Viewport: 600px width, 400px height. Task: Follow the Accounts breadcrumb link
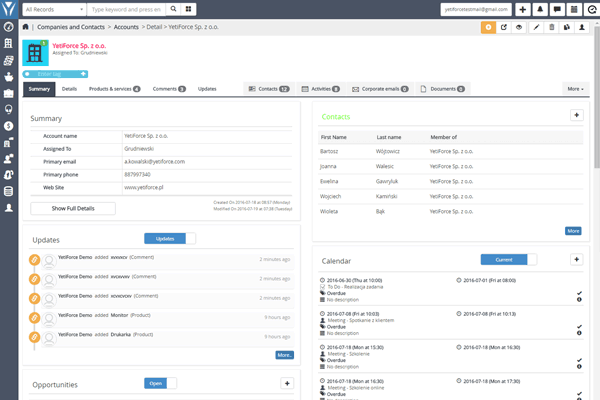click(129, 27)
